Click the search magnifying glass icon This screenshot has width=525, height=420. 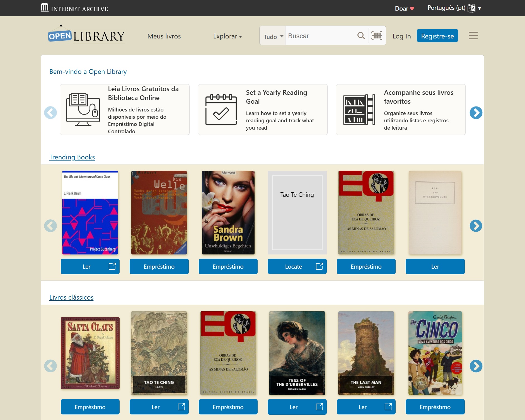tap(361, 36)
